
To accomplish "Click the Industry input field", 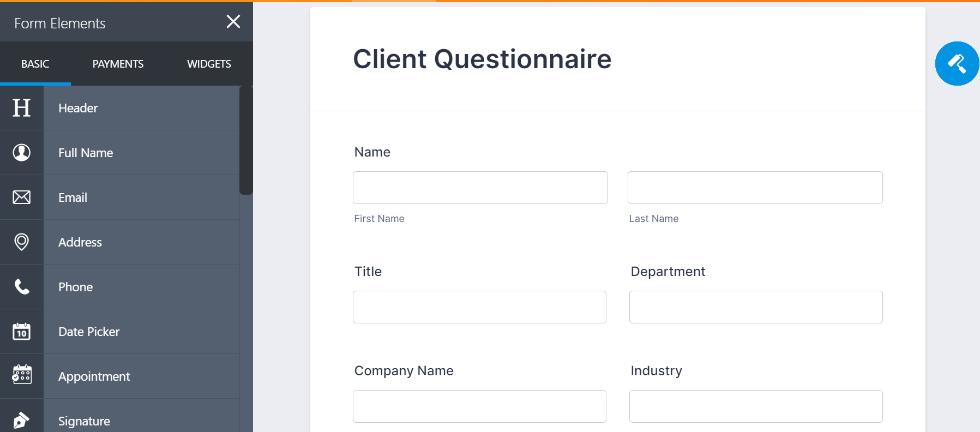I will click(756, 406).
